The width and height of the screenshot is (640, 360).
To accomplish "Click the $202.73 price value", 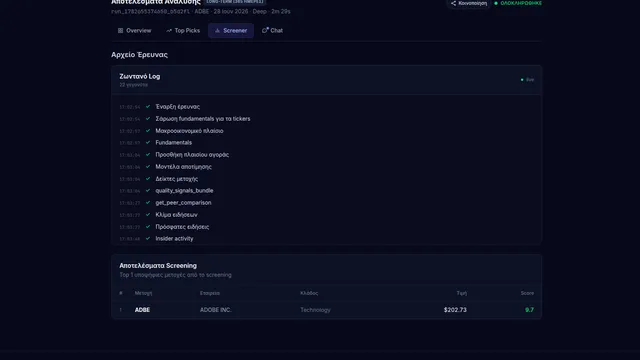I will 455,310.
